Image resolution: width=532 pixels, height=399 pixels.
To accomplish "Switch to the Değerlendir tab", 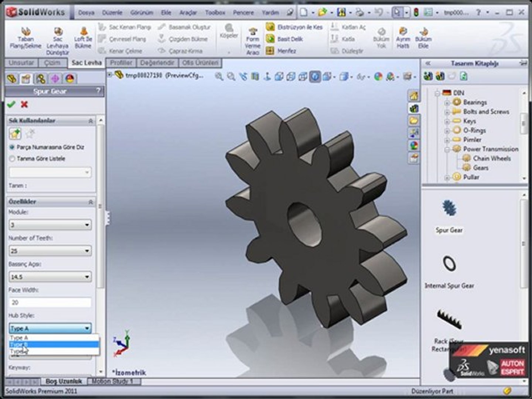I will pos(157,63).
